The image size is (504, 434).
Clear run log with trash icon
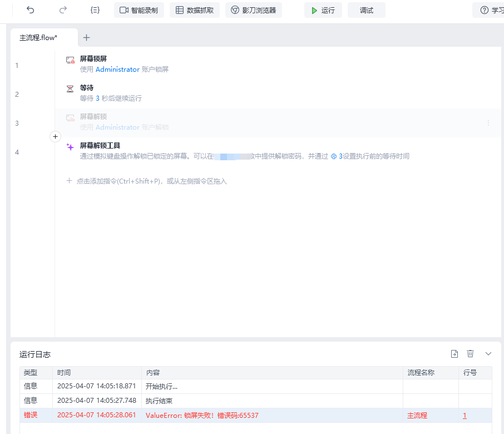click(x=470, y=354)
